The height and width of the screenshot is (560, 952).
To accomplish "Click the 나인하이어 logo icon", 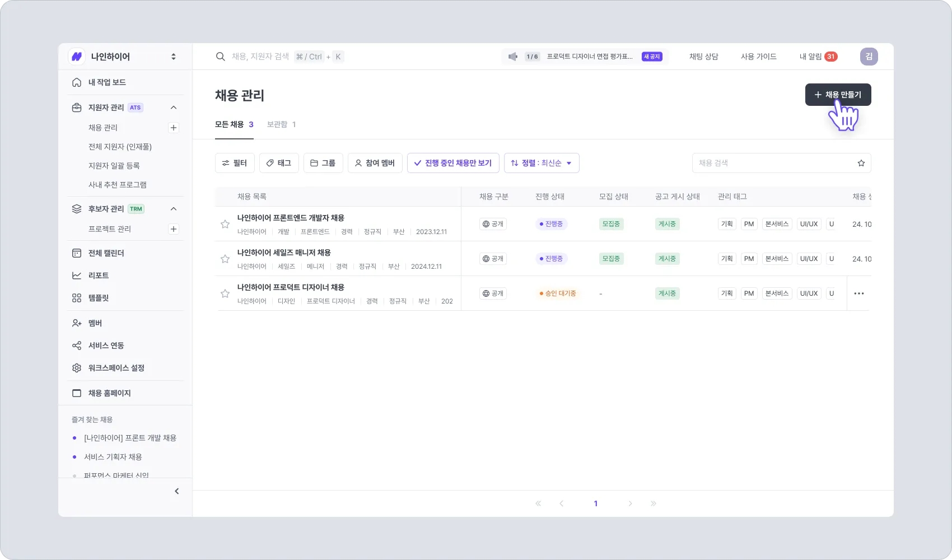I will [77, 57].
